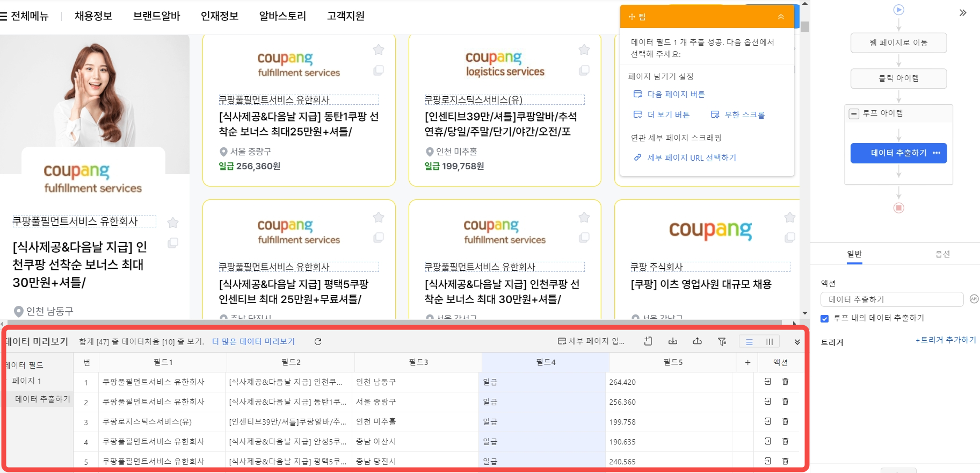This screenshot has width=980, height=473.
Task: Refresh the data preview
Action: 318,341
